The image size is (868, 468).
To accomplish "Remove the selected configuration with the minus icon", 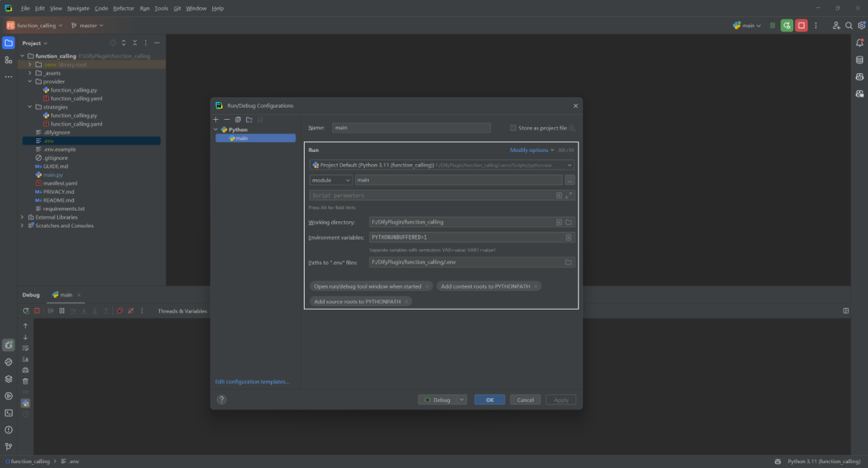I will [x=227, y=120].
